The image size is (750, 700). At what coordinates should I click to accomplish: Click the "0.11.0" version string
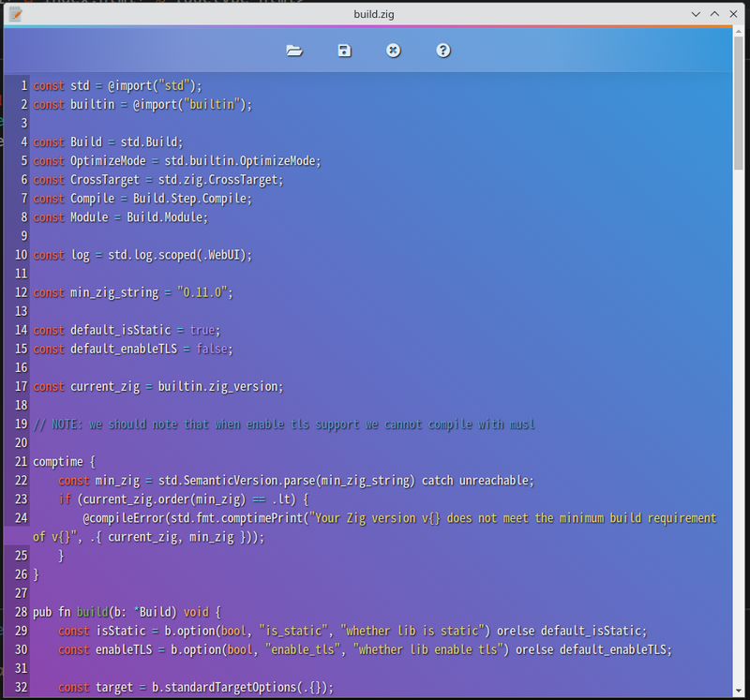[202, 292]
